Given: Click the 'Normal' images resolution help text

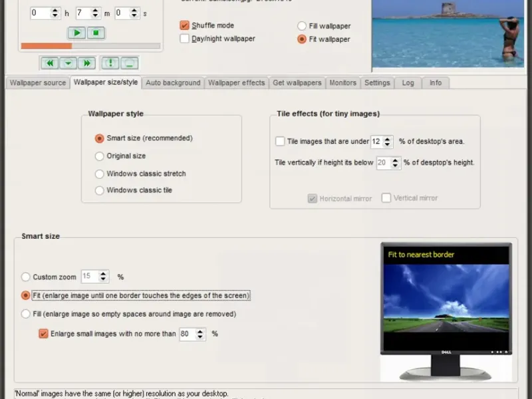Looking at the screenshot, I should click(122, 394).
